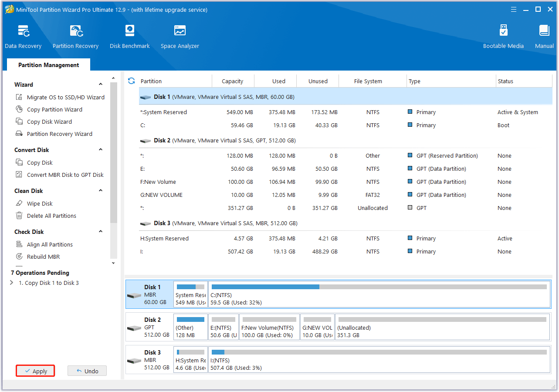Viewport: 559px width, 392px height.
Task: Sort by Capacity column header
Action: tap(233, 81)
